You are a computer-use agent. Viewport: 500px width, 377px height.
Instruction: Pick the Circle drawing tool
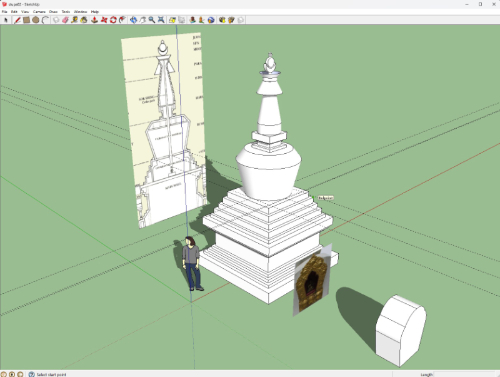tap(36, 20)
